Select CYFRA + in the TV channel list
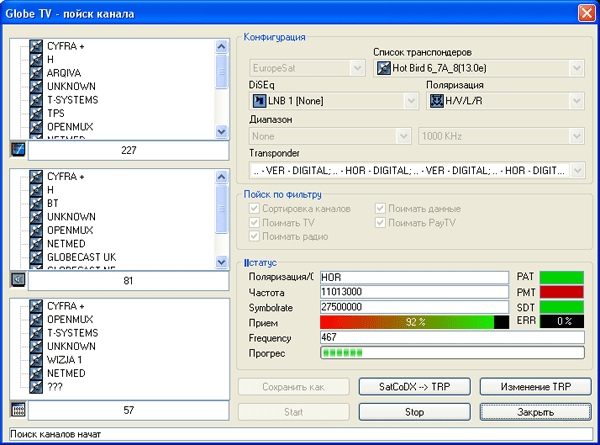Viewport: 600px width, 445px height. [65, 46]
